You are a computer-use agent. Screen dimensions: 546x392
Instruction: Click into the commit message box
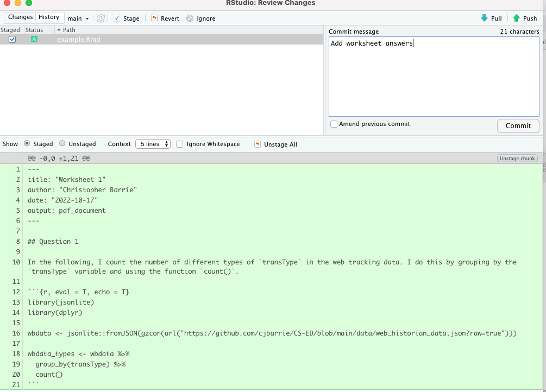(434, 77)
